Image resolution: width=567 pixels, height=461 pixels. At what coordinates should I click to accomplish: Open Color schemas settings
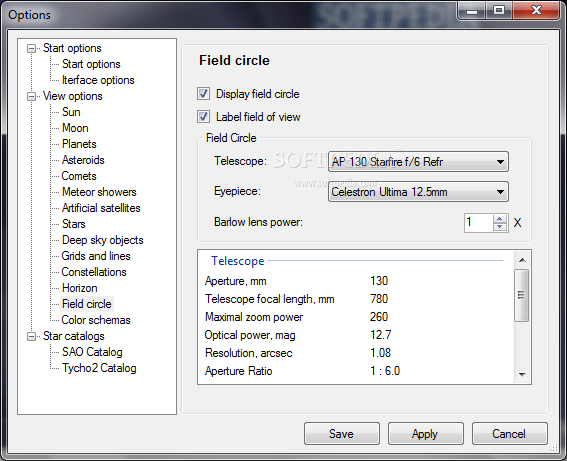click(x=96, y=320)
